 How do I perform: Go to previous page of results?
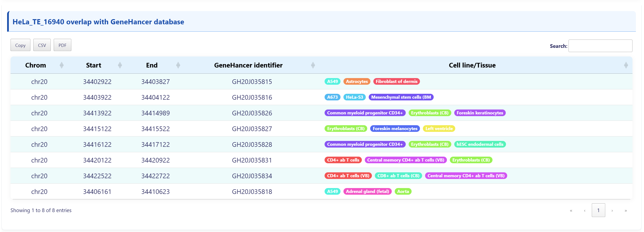point(584,210)
